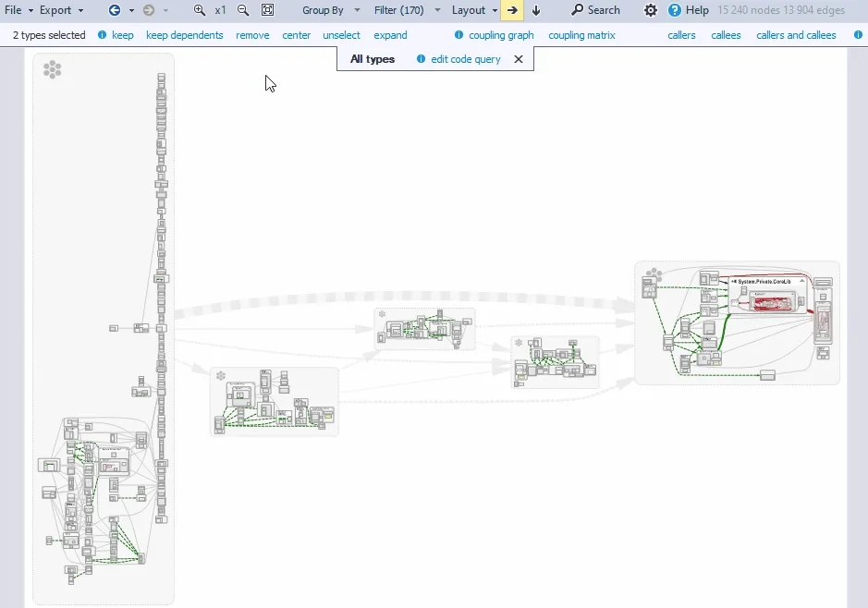Expand the Filter (170) dropdown
868x608 pixels.
(407, 10)
